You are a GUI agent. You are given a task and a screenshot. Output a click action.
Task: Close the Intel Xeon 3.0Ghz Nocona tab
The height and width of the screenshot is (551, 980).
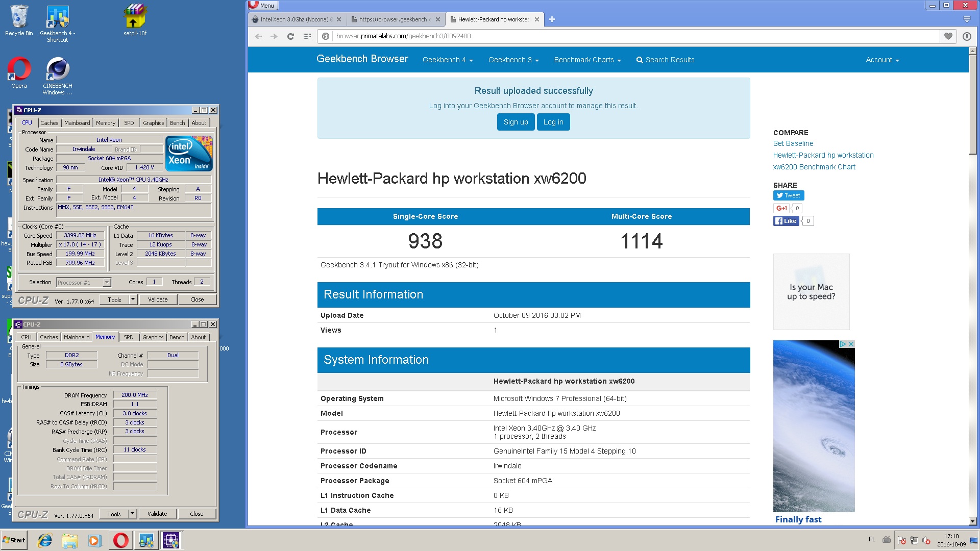(x=339, y=19)
